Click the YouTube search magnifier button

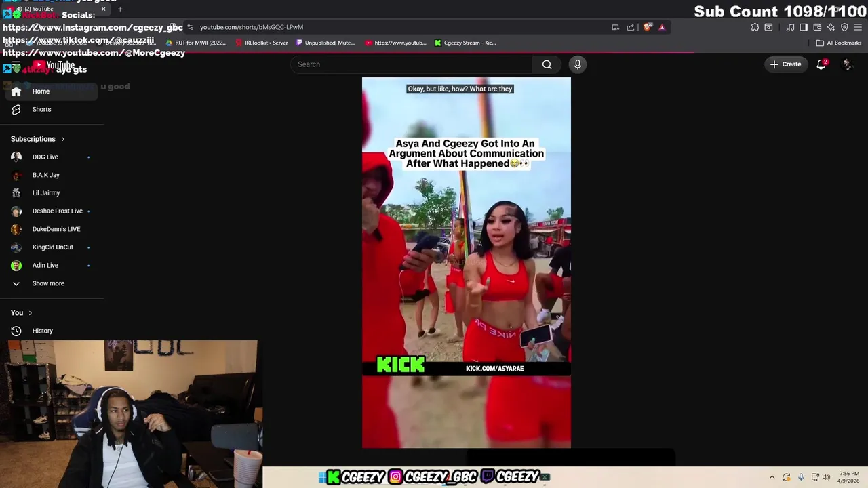[547, 64]
